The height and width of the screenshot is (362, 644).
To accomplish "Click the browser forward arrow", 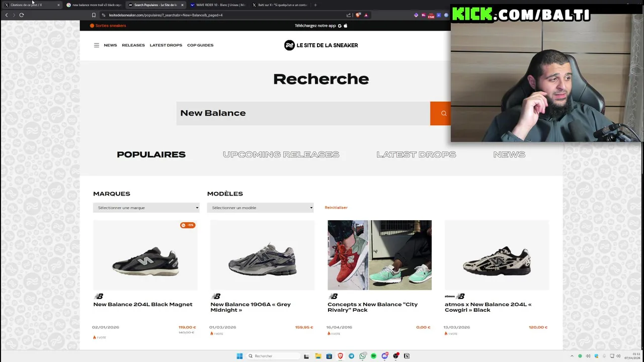I will coord(14,15).
